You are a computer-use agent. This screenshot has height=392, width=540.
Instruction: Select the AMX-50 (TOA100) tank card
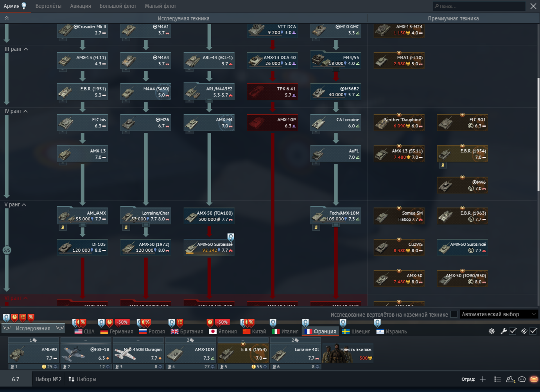(209, 216)
